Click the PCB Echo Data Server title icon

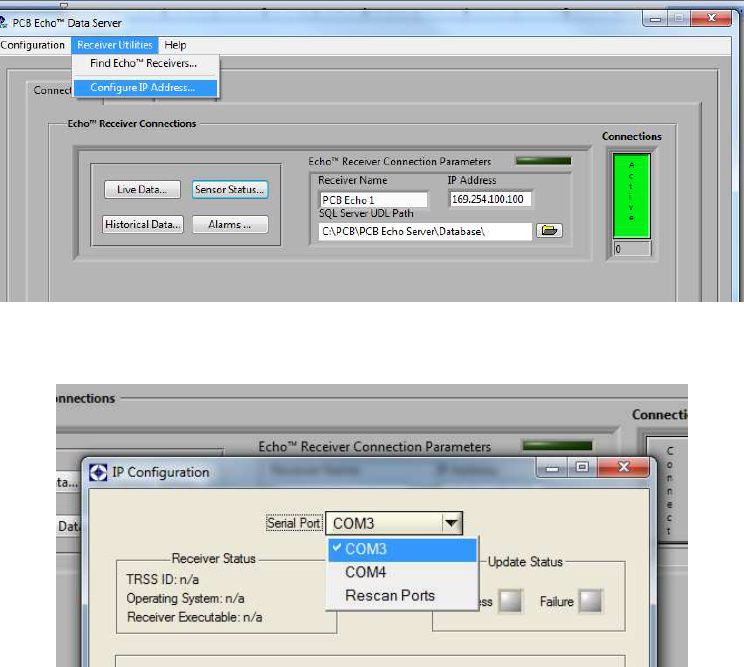(3, 22)
